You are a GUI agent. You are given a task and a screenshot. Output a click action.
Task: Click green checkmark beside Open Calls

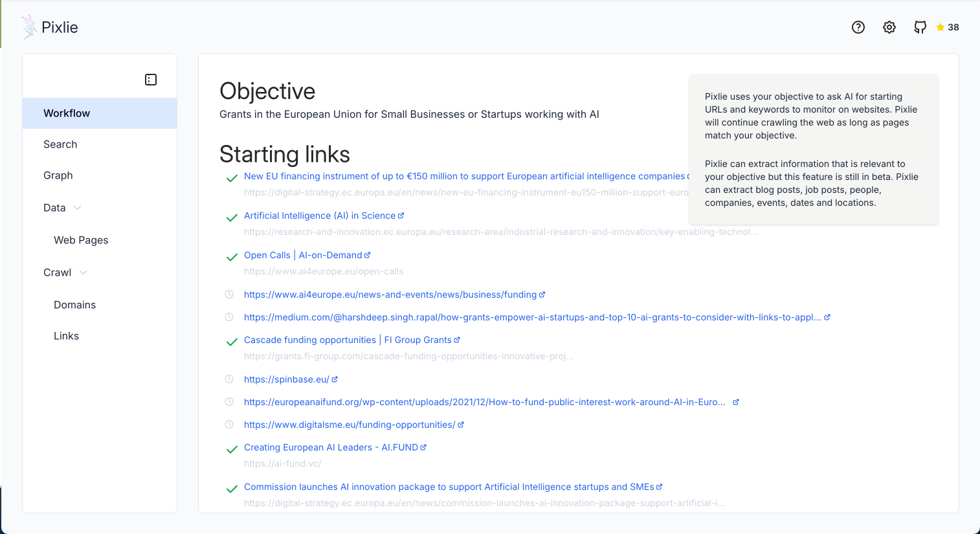pyautogui.click(x=232, y=257)
